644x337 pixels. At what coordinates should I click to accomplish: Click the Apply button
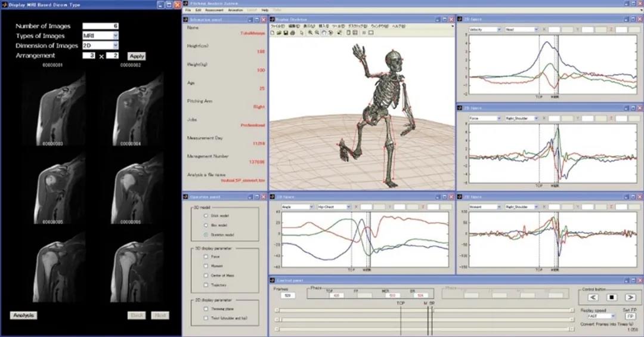point(137,56)
